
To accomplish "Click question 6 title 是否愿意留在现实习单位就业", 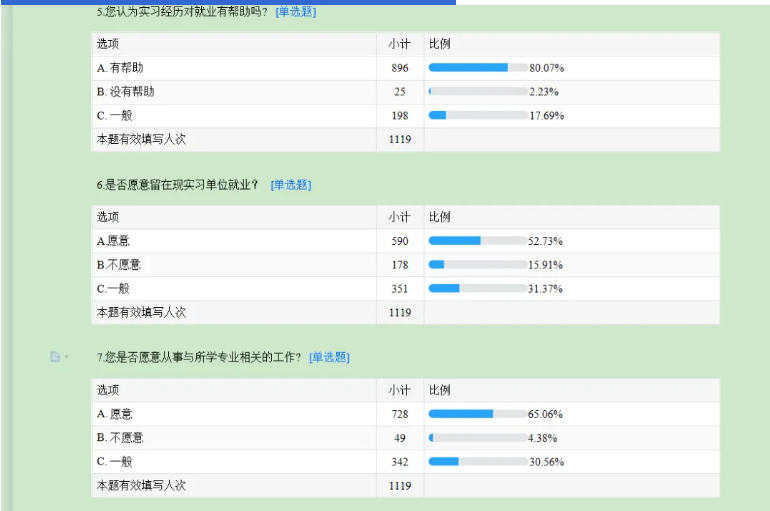I will [178, 185].
